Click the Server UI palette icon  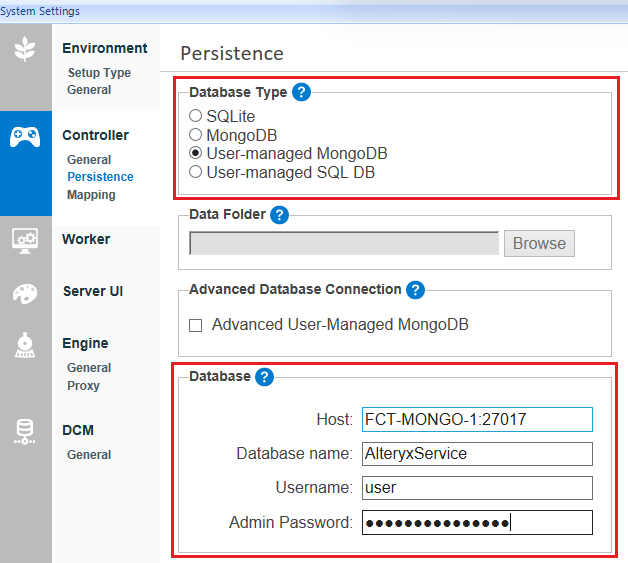tap(25, 293)
